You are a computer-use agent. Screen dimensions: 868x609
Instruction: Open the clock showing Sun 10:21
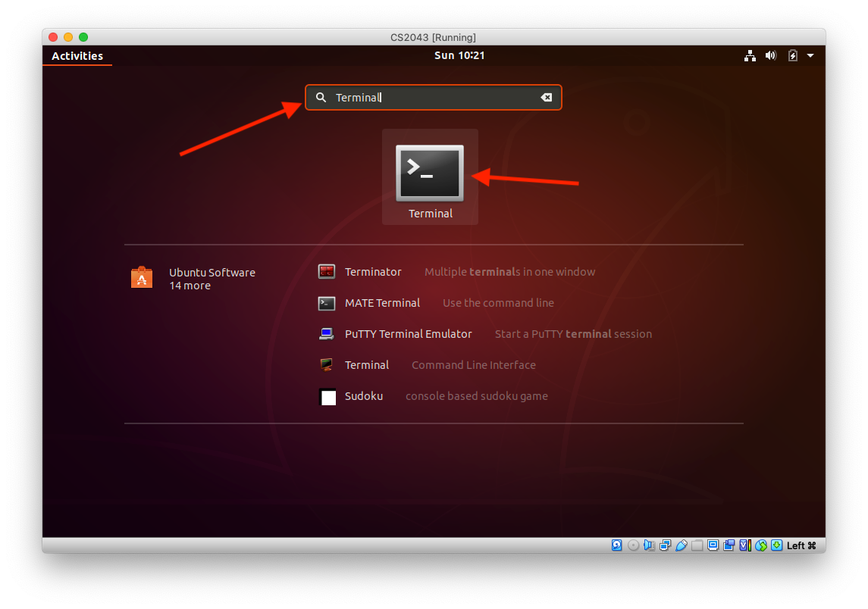coord(459,55)
